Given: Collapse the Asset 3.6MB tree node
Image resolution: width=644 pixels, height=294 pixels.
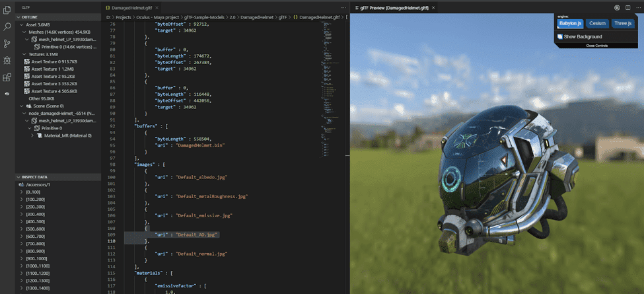Looking at the screenshot, I should [x=22, y=24].
